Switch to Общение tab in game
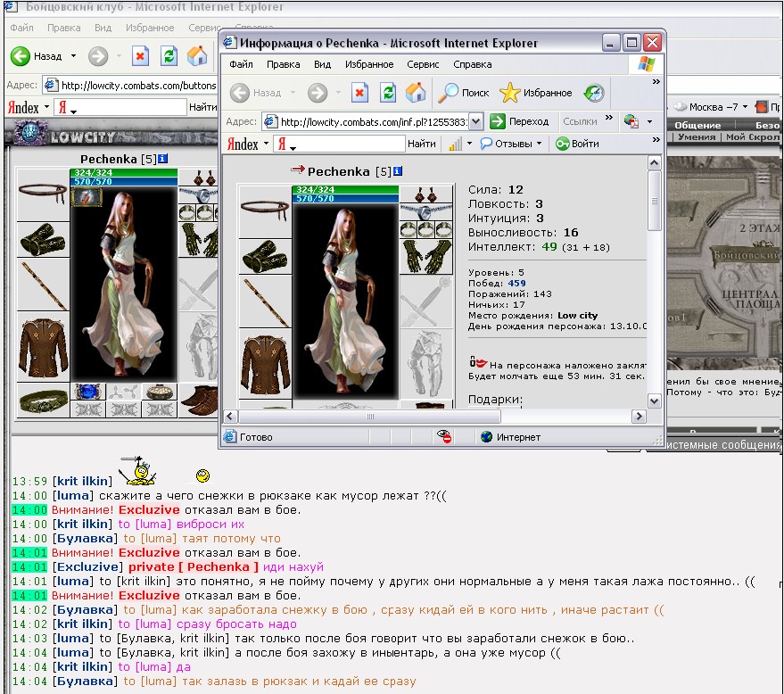The image size is (784, 694). pos(697,125)
